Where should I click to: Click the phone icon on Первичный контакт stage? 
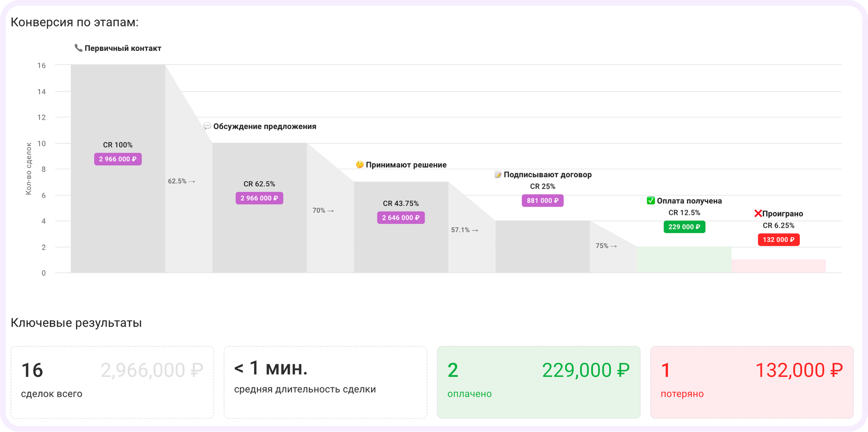(78, 48)
